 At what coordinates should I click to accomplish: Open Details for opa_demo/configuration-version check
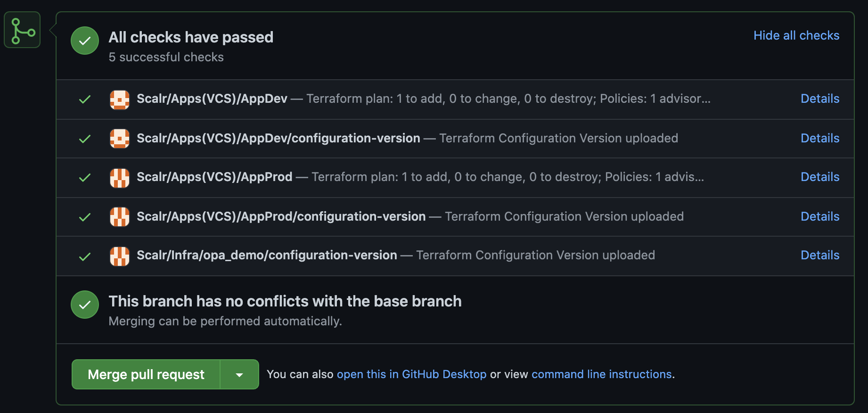pos(820,255)
